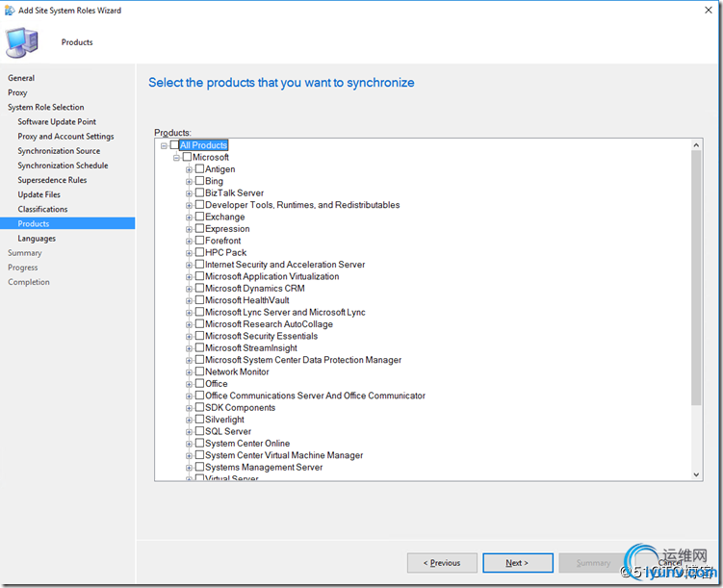
Task: Check the SQL Server checkbox
Action: click(199, 431)
